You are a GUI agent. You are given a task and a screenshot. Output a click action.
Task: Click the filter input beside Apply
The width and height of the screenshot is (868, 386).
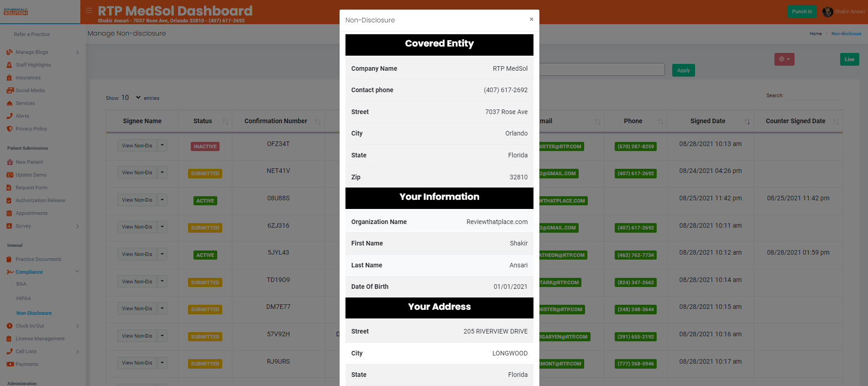[601, 69]
